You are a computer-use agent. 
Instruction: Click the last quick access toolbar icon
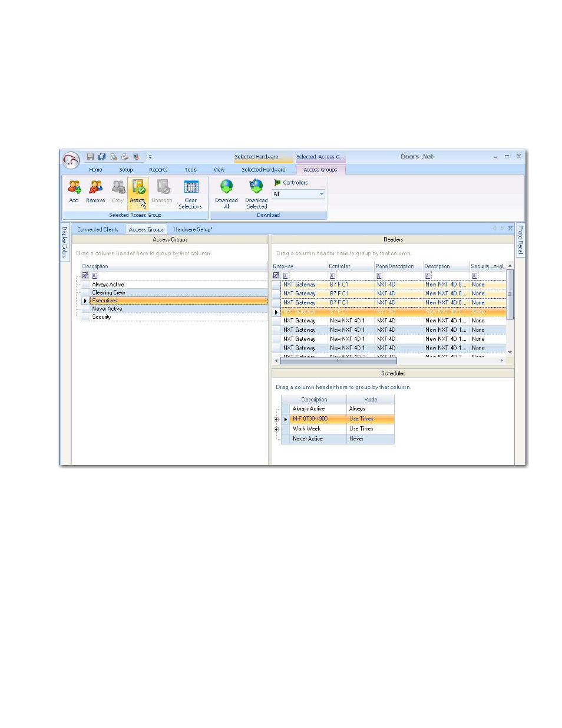[x=137, y=157]
